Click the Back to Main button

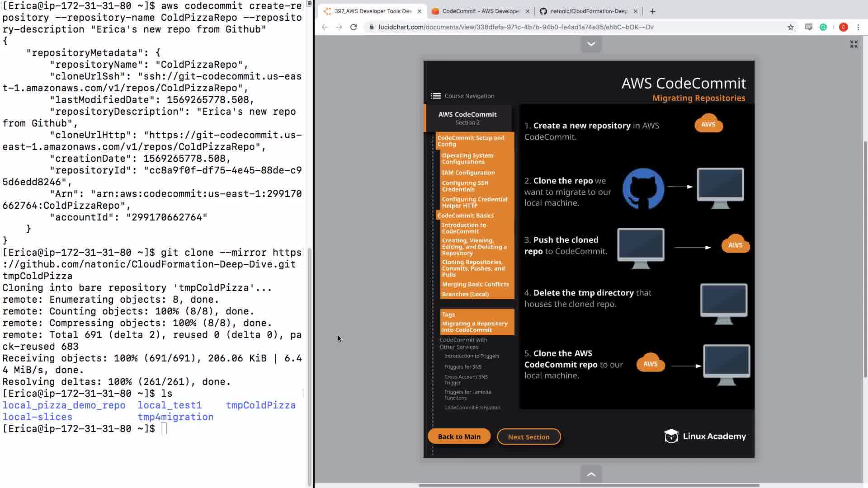point(459,436)
